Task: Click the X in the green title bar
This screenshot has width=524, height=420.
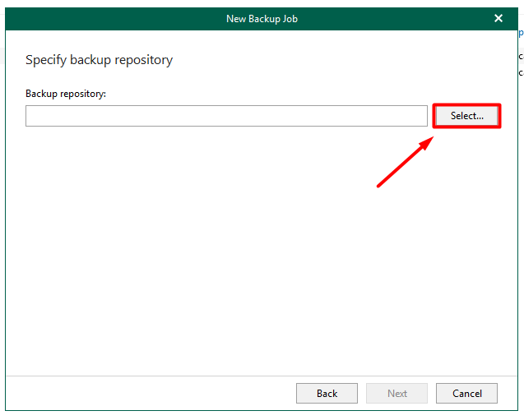Action: tap(498, 18)
